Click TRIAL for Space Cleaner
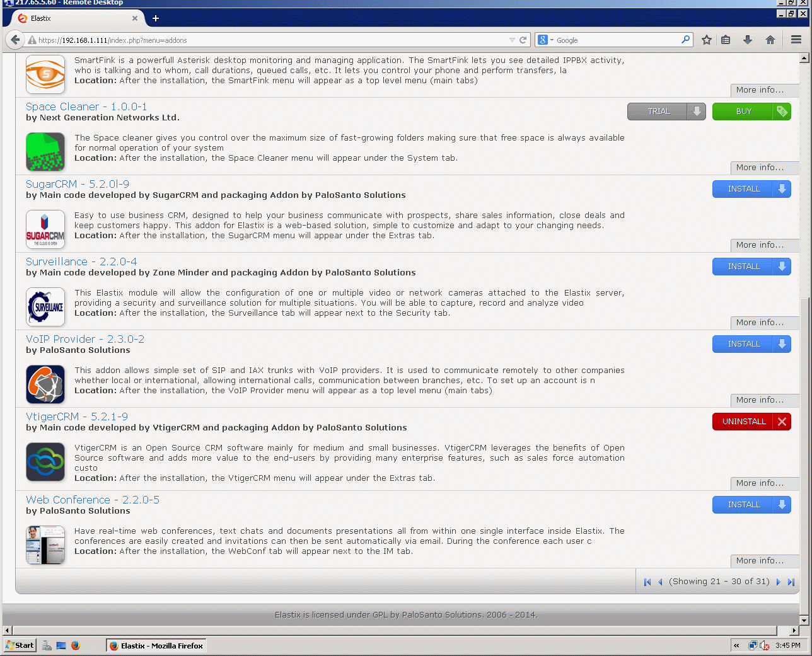This screenshot has height=656, width=812. tap(666, 112)
